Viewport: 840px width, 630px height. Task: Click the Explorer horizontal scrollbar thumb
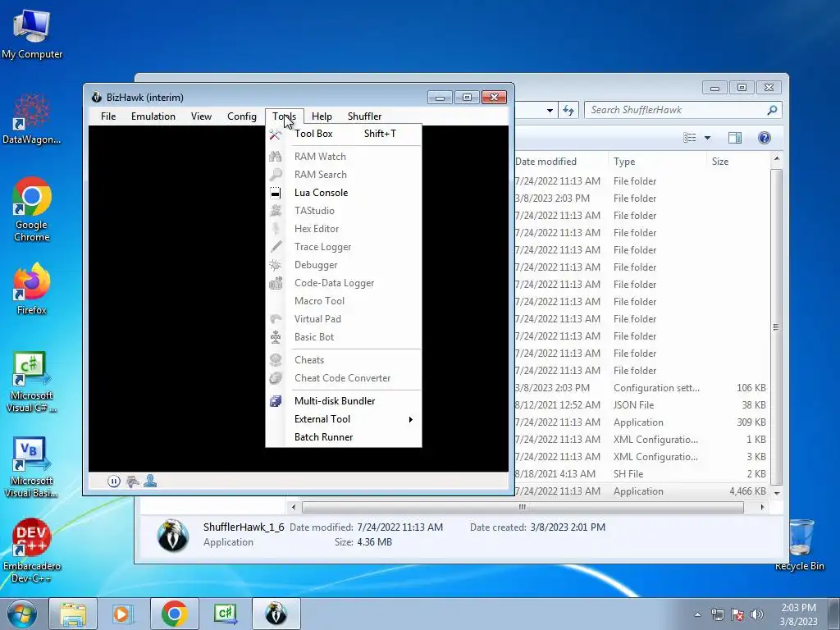pyautogui.click(x=523, y=507)
